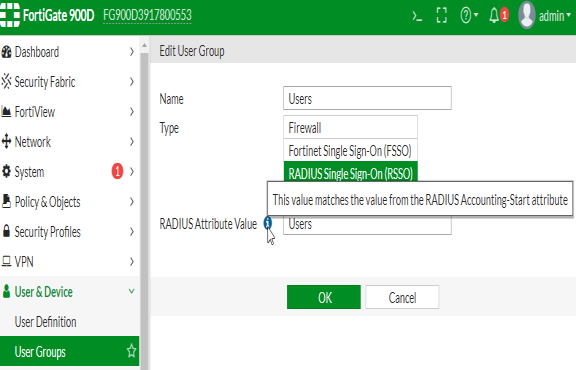This screenshot has width=576, height=370.
Task: Click the OK button
Action: 324,297
